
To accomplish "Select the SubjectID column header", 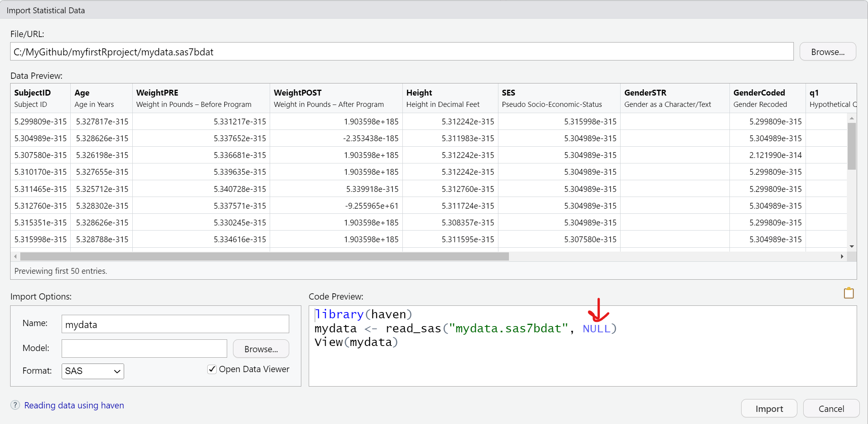I will click(x=41, y=98).
